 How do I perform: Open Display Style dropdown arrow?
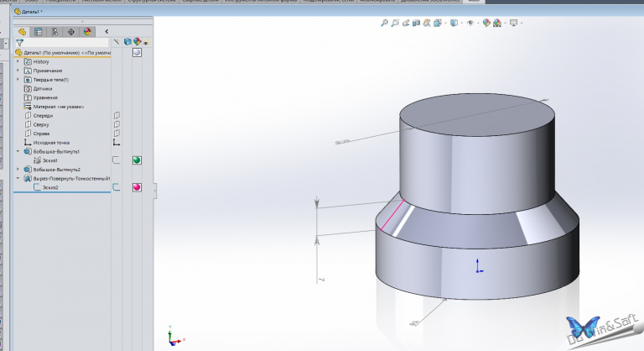pyautogui.click(x=461, y=23)
